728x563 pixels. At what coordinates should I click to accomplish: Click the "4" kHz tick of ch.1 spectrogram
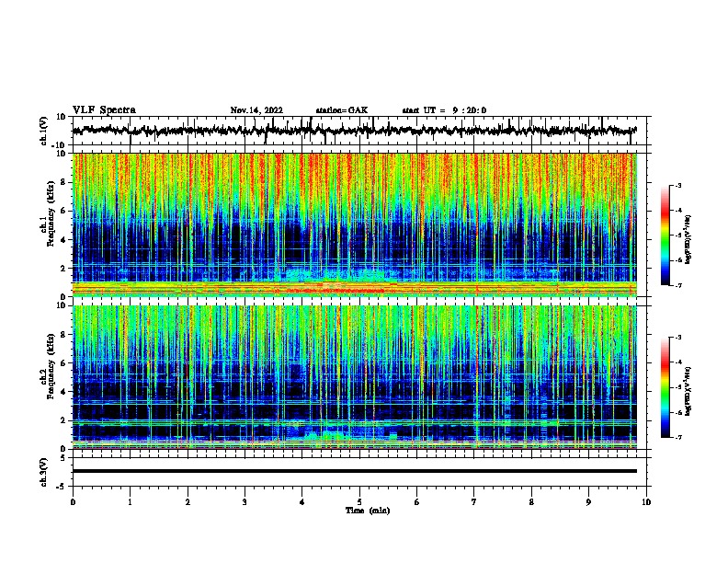click(x=63, y=240)
